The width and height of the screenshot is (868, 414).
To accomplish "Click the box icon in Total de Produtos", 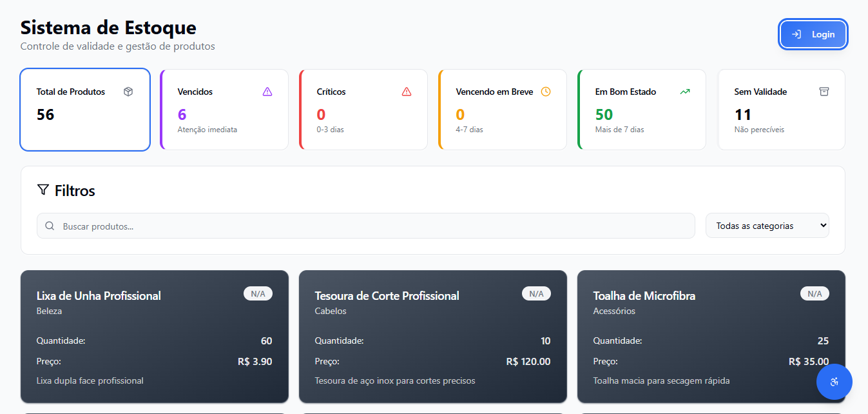I will pyautogui.click(x=128, y=92).
